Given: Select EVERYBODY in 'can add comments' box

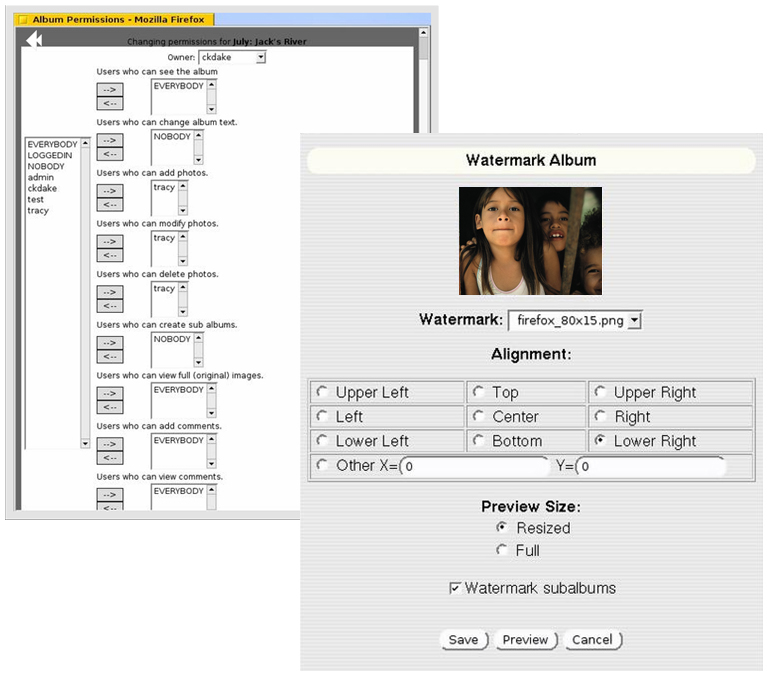Looking at the screenshot, I should [179, 440].
